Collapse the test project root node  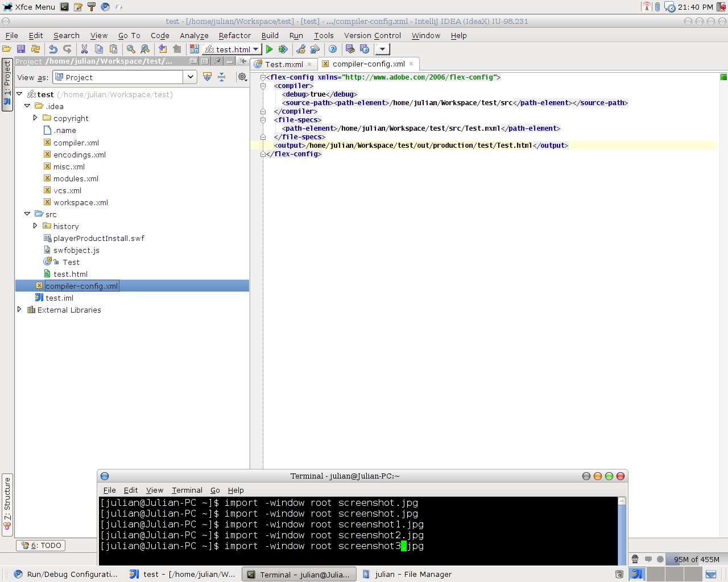[20, 94]
